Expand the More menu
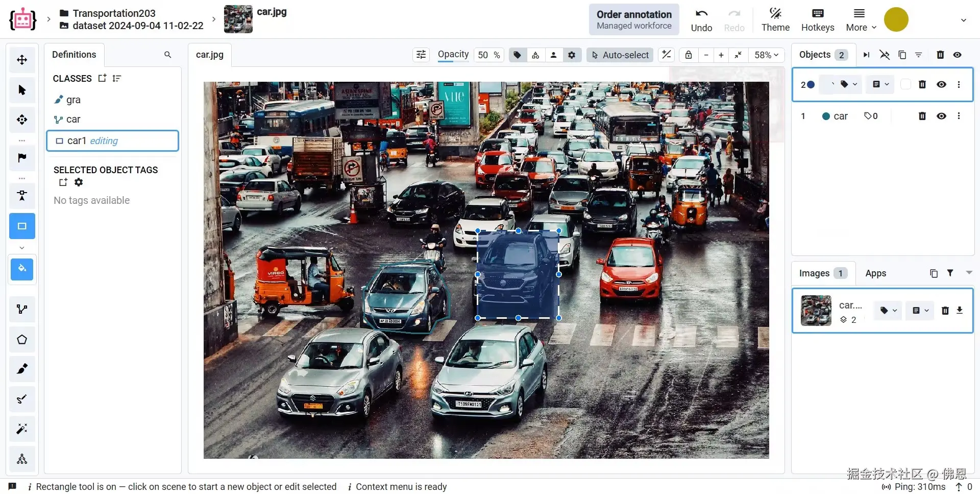The width and height of the screenshot is (980, 494). 861,19
